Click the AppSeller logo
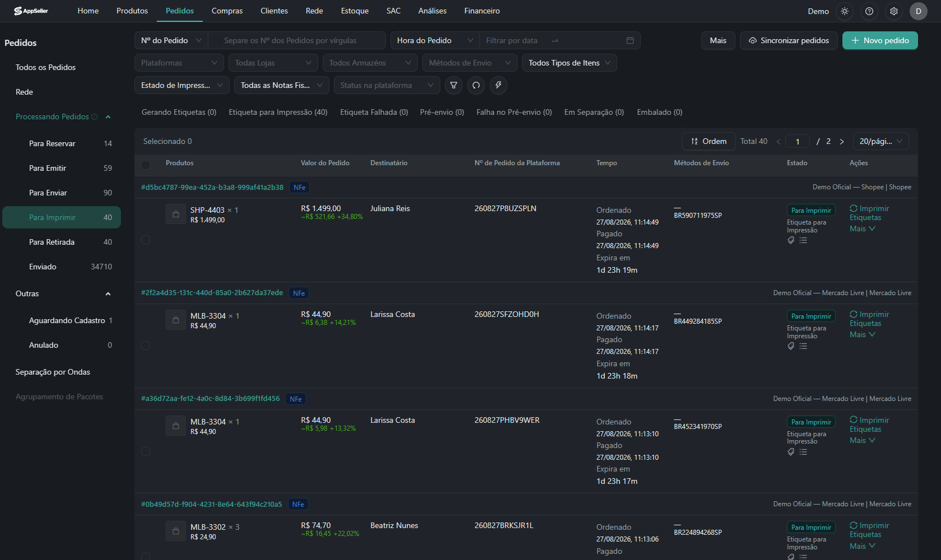This screenshot has width=941, height=560. (31, 11)
